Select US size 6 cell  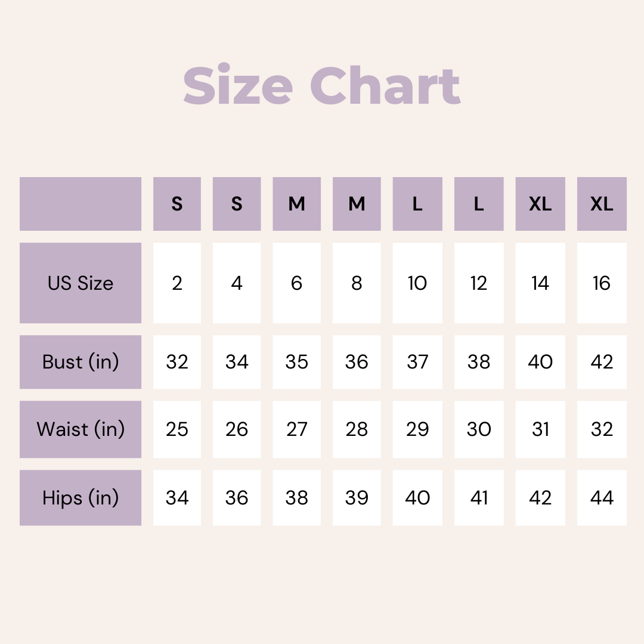pyautogui.click(x=297, y=283)
